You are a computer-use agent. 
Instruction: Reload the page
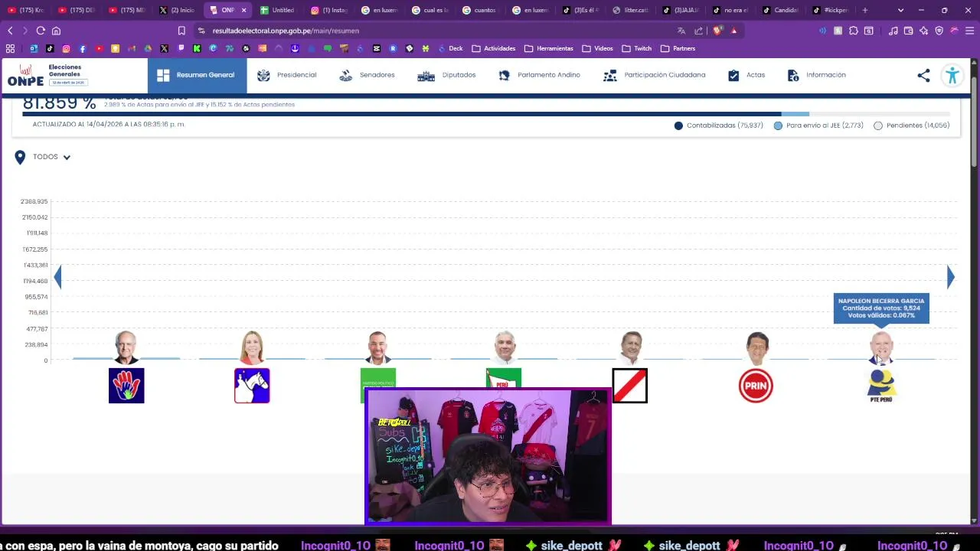point(41,31)
